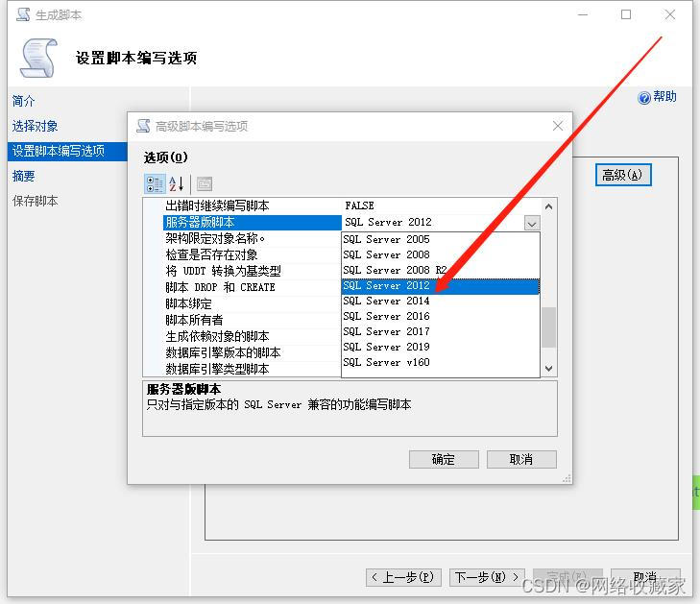Select highlighted SQL Server 2012 option
This screenshot has height=604, width=700.
440,286
